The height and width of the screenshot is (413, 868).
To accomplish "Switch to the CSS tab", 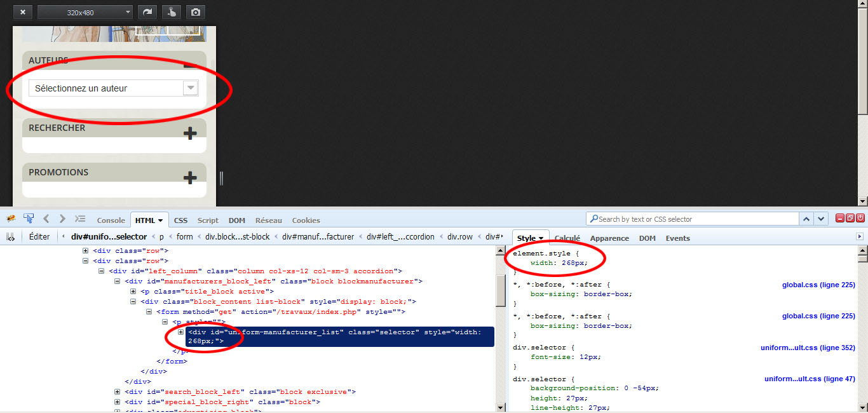I will [x=180, y=220].
